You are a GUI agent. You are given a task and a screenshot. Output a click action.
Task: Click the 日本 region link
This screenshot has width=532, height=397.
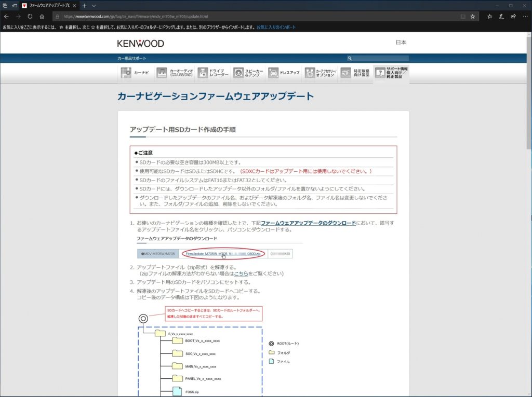pos(401,43)
